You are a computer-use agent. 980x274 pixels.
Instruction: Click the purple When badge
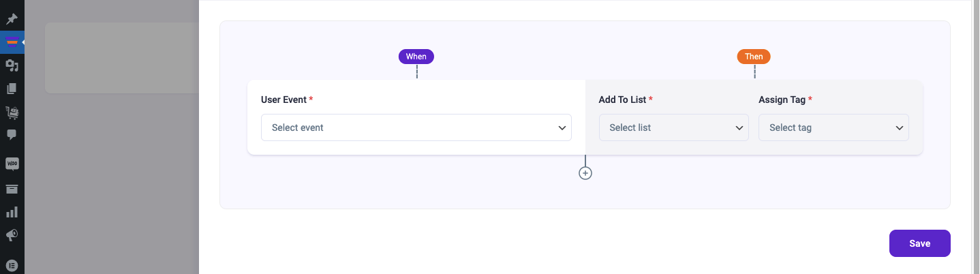coord(416,57)
